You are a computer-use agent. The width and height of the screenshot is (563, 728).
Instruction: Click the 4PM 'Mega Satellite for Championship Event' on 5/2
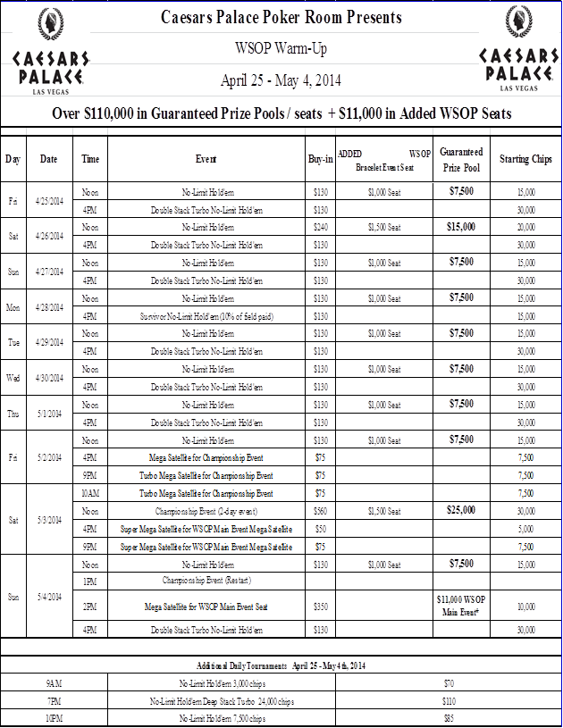[206, 457]
